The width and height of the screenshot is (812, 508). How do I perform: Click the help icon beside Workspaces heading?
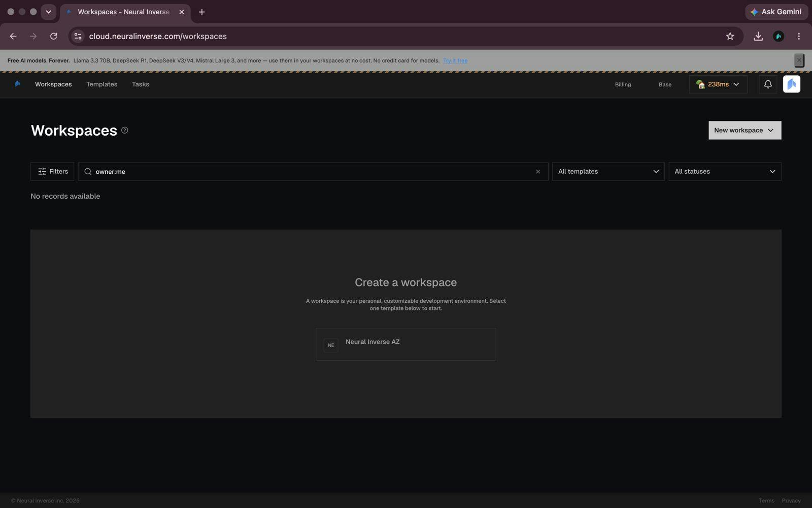click(125, 131)
